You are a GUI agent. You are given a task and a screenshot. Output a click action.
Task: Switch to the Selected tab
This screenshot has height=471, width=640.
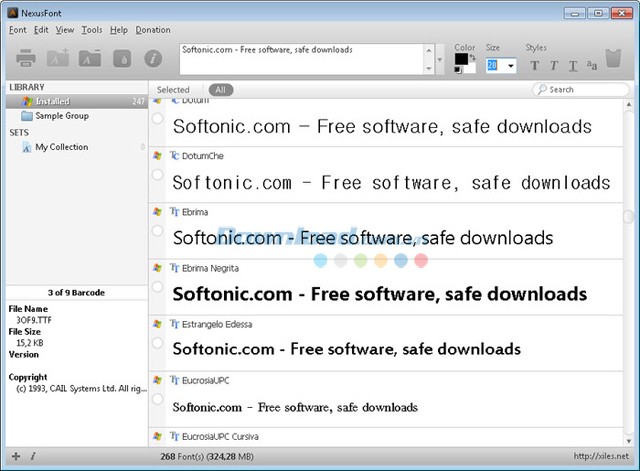[173, 90]
